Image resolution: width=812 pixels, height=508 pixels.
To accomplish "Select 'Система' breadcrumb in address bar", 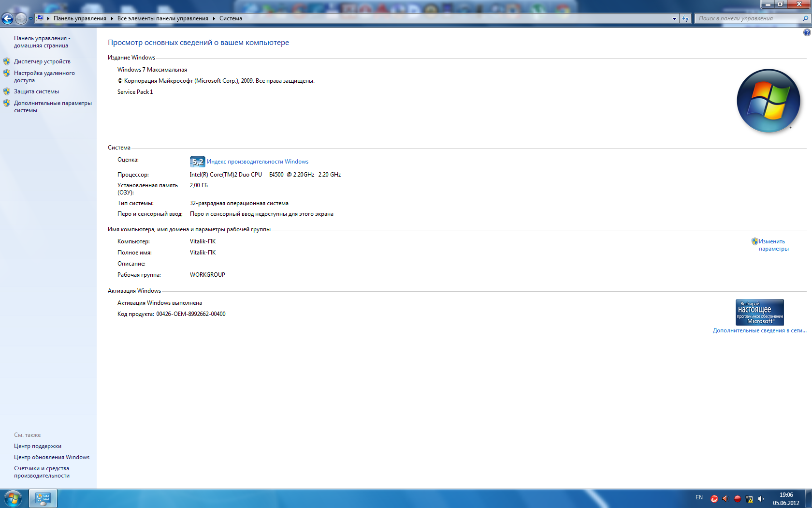I will coord(231,18).
